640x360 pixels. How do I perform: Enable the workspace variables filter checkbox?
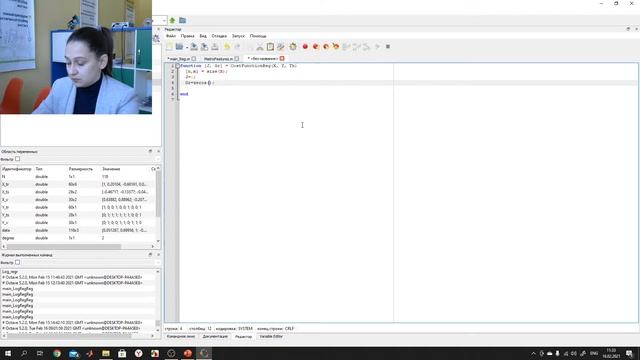tap(18, 159)
